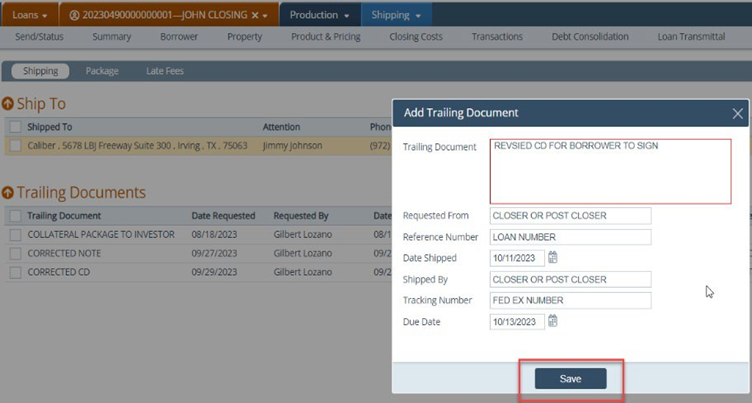The image size is (752, 403).
Task: Check the Corrected CD row checkbox
Action: (15, 273)
